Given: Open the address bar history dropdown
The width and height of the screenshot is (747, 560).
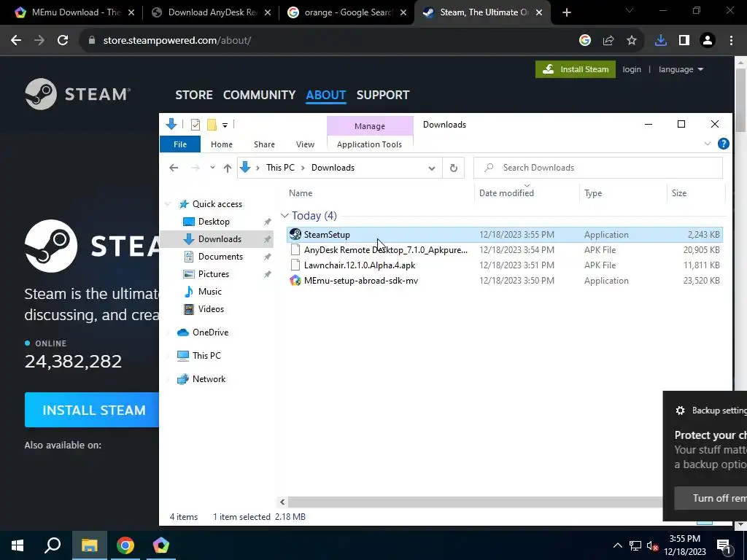Looking at the screenshot, I should point(432,168).
